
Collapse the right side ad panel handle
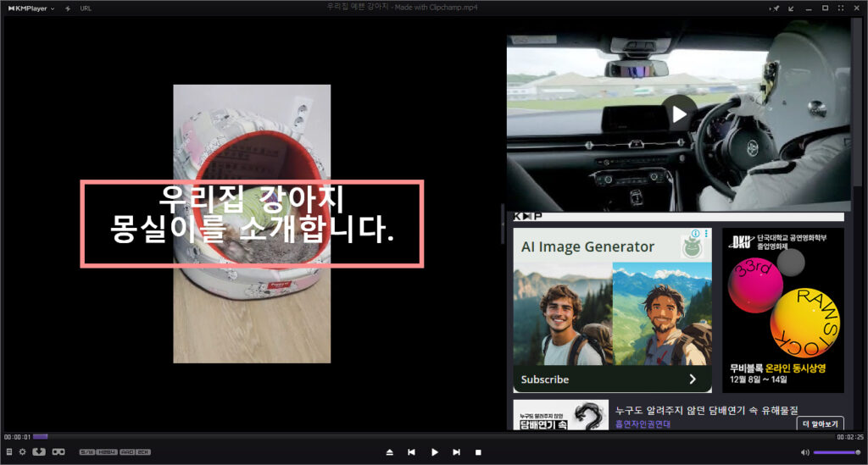point(502,213)
